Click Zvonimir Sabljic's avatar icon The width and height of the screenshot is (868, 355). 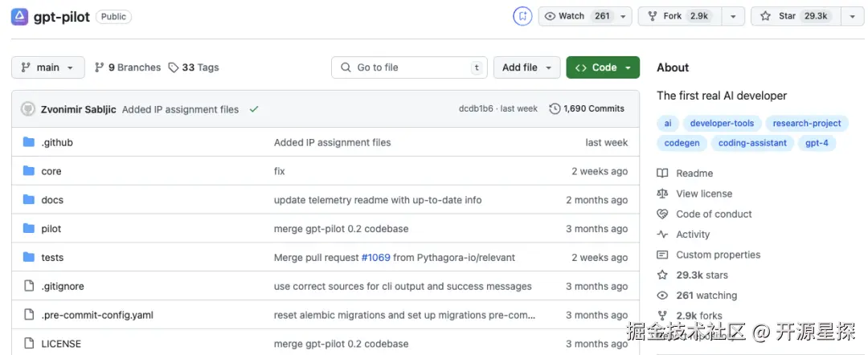click(27, 109)
